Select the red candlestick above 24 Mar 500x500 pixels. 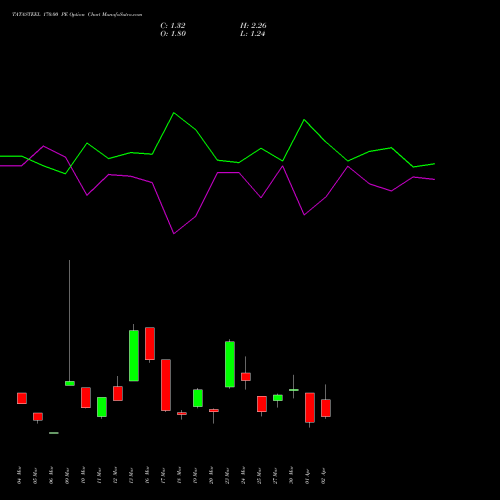[x=246, y=377]
